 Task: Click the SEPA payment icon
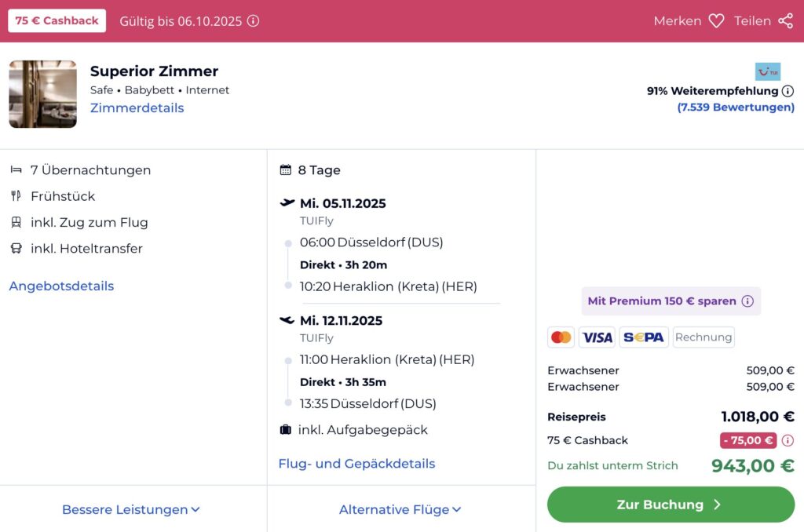pyautogui.click(x=643, y=337)
